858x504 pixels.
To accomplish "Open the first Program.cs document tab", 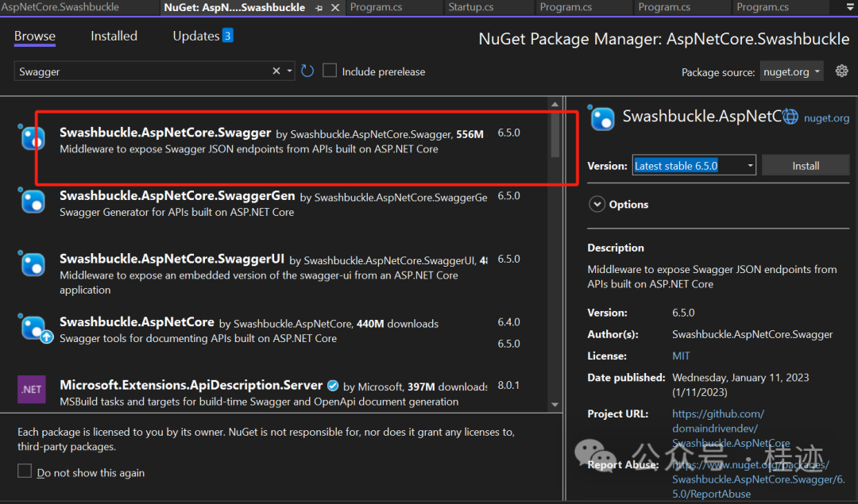I will coord(376,7).
